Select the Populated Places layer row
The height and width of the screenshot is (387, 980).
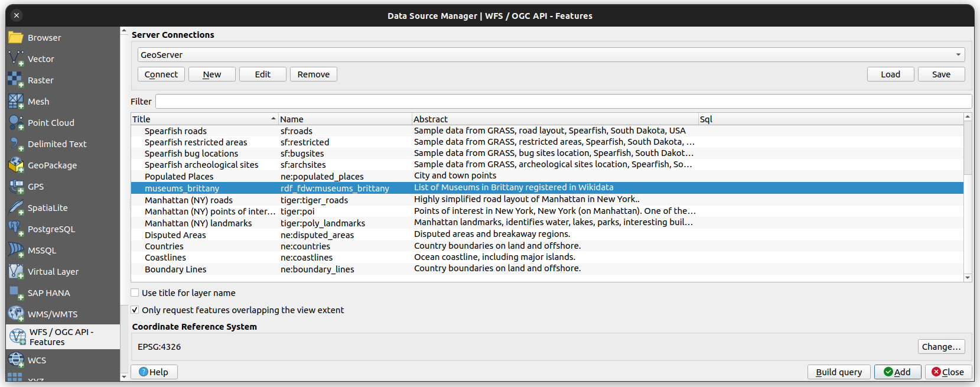point(179,177)
